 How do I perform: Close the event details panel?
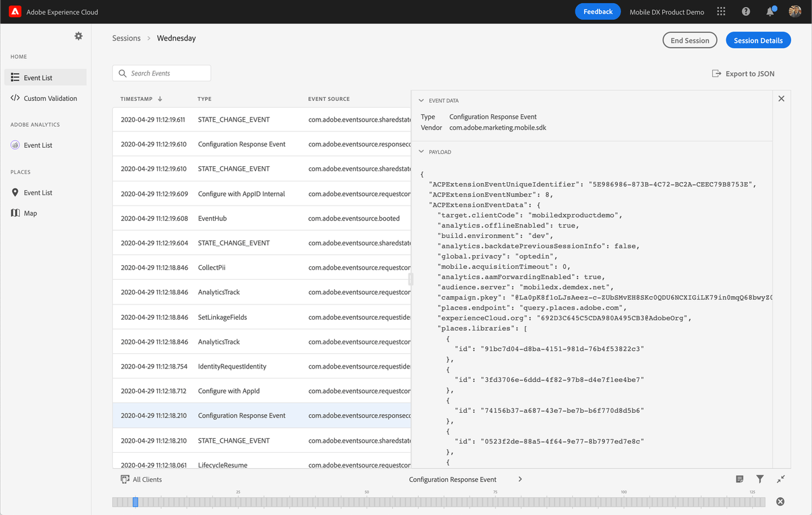click(x=782, y=98)
